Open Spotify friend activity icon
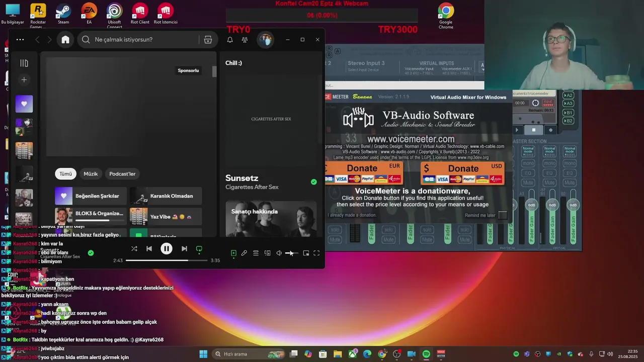The height and width of the screenshot is (362, 644). pos(245,40)
